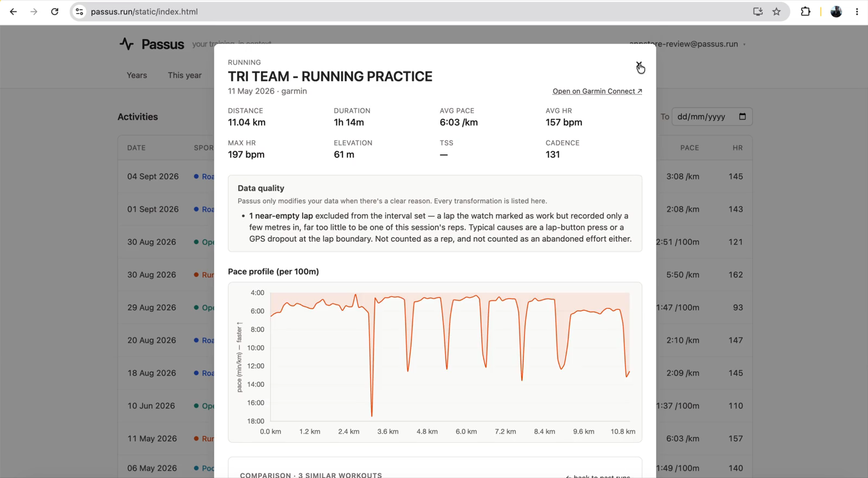Open the date picker calendar icon in the To field

coord(742,117)
